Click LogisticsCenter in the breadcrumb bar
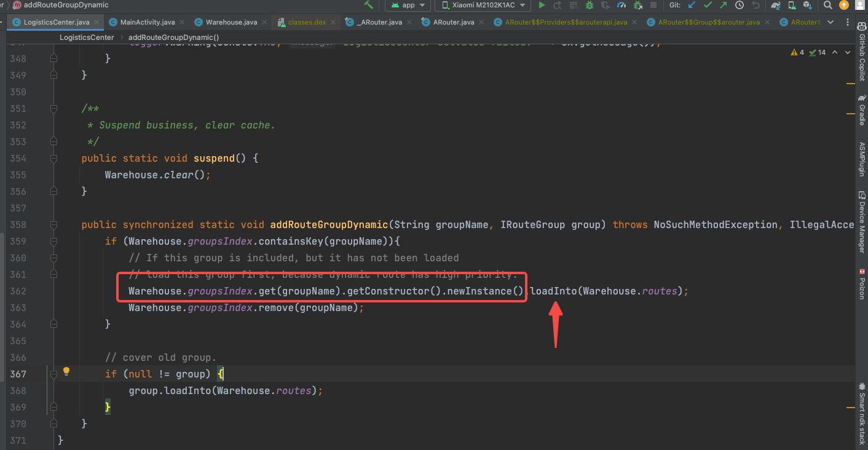 [x=87, y=37]
